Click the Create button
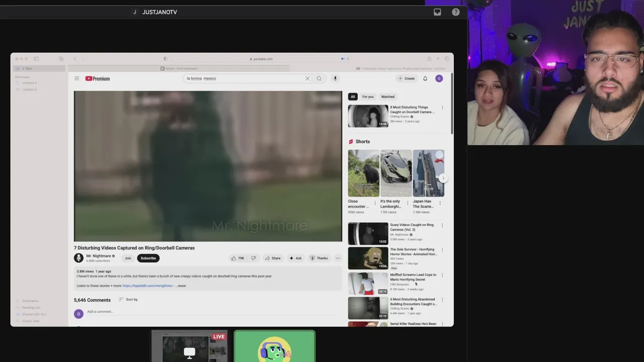 click(x=407, y=78)
